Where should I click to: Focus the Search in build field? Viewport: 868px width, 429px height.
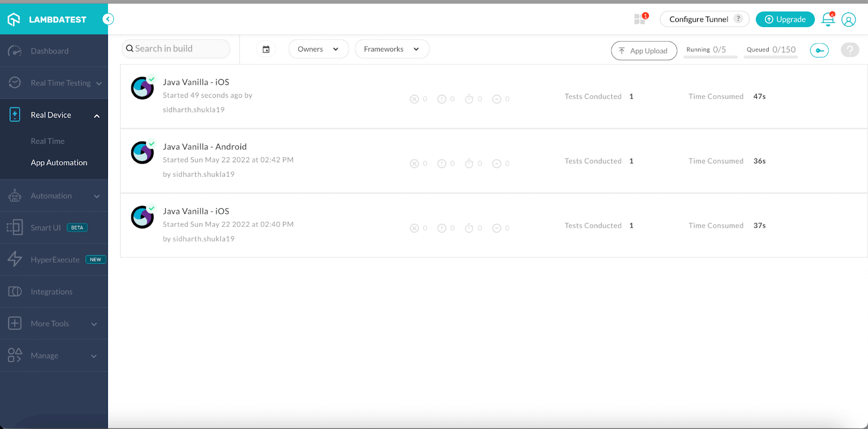(176, 49)
